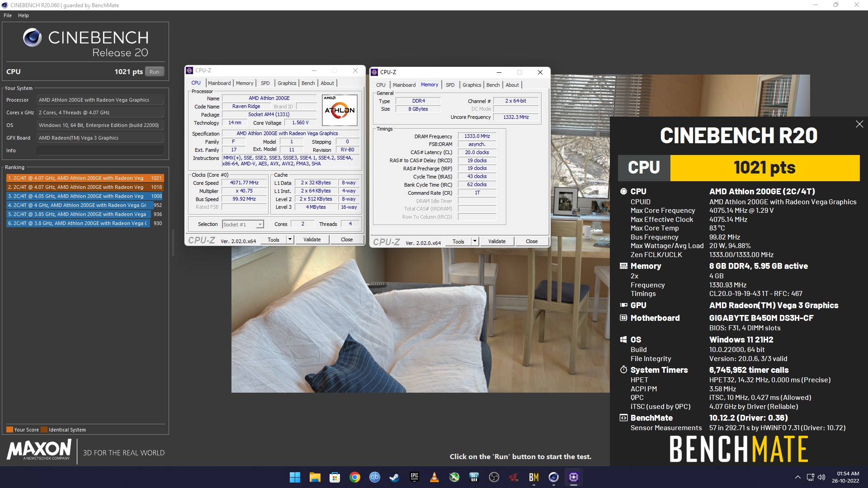This screenshot has width=868, height=488.
Task: Open qBittorrent from taskbar
Action: 375,477
